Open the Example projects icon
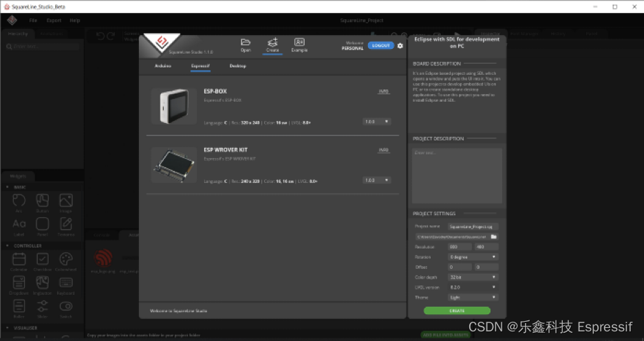 [299, 42]
